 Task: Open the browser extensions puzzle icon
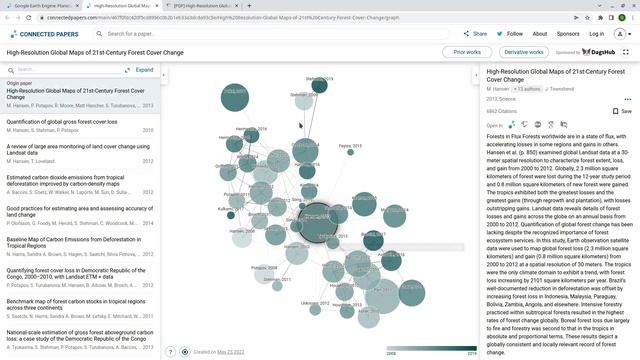(600, 18)
